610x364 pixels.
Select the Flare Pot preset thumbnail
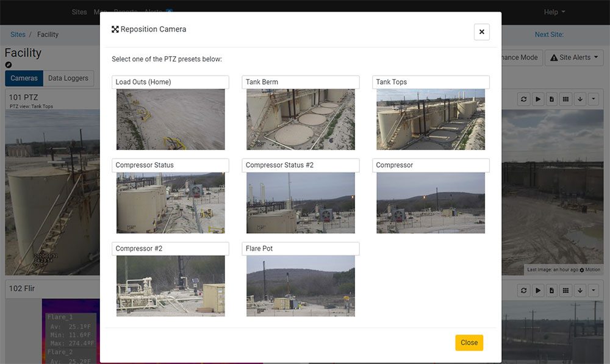pyautogui.click(x=300, y=285)
